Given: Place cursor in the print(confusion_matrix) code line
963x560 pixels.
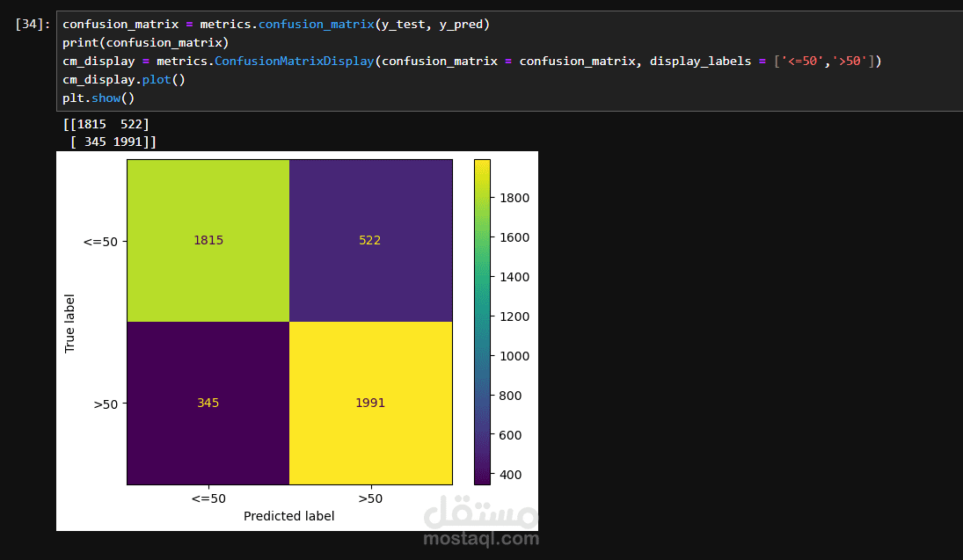Looking at the screenshot, I should pos(144,42).
